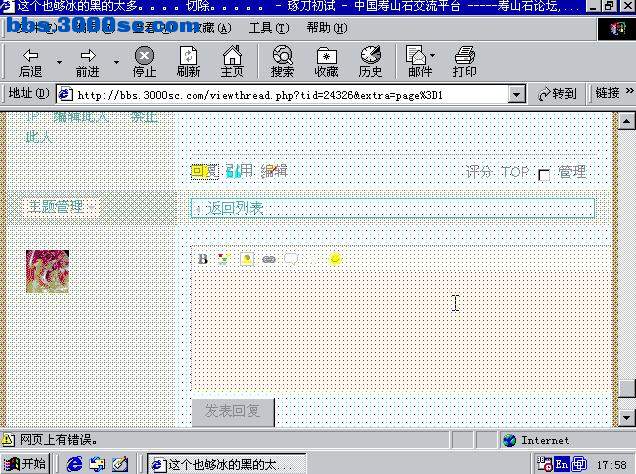
Task: Open the font color editor icon
Action: (x=224, y=259)
